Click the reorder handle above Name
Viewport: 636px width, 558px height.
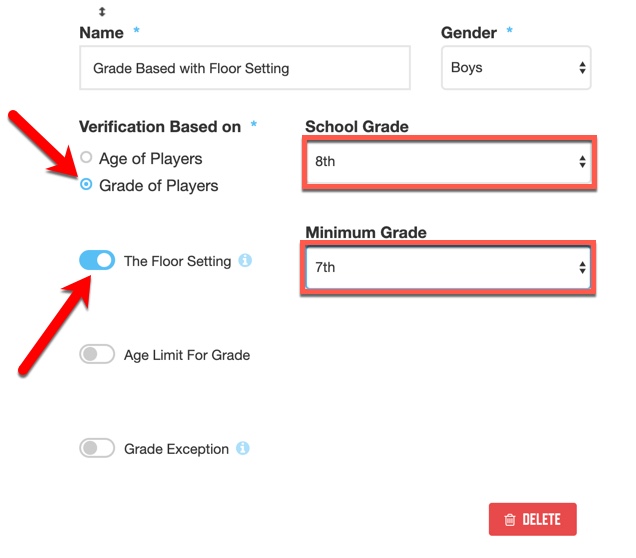click(102, 12)
